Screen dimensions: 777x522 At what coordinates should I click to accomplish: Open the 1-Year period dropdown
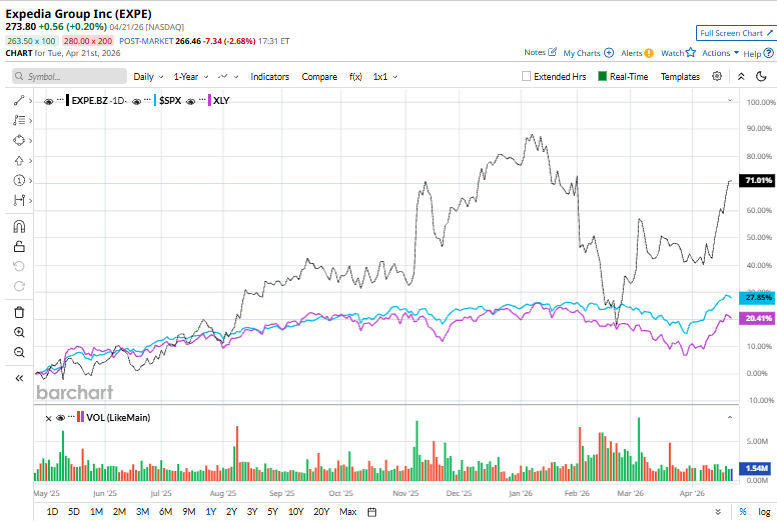pyautogui.click(x=191, y=77)
